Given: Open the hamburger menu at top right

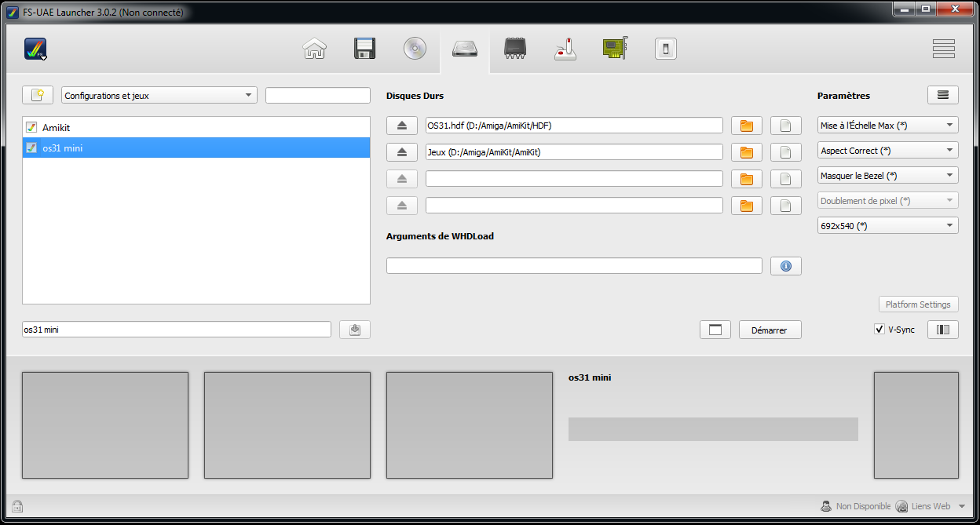Looking at the screenshot, I should coord(943,49).
